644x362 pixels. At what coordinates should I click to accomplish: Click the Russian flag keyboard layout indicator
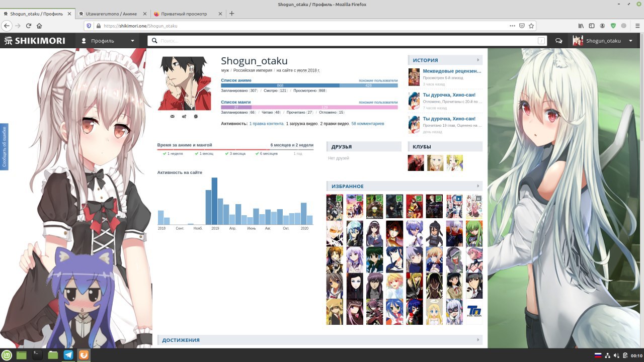tap(598, 355)
